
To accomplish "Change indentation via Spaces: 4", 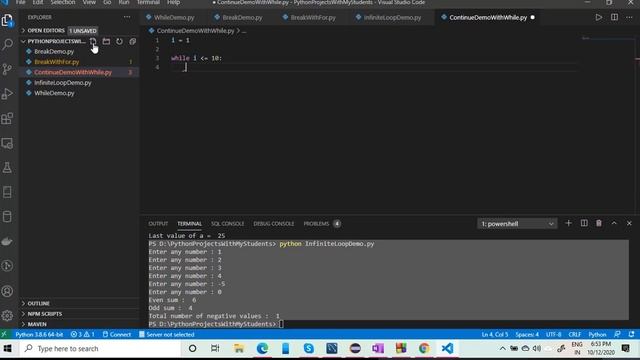I will coord(527,334).
